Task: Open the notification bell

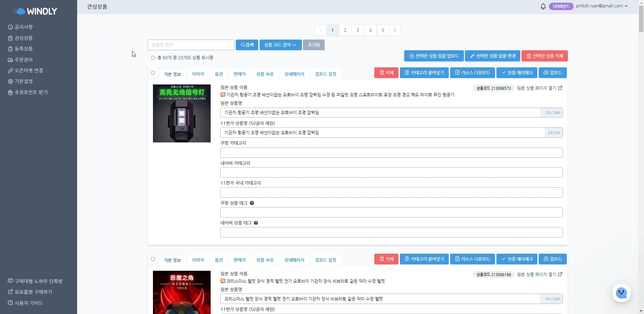Action: (x=543, y=6)
